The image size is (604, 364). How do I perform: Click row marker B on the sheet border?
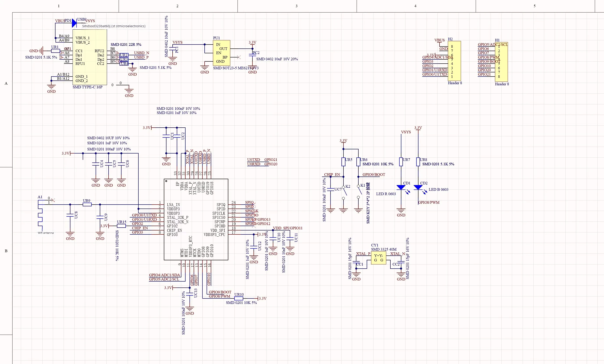coord(6,251)
